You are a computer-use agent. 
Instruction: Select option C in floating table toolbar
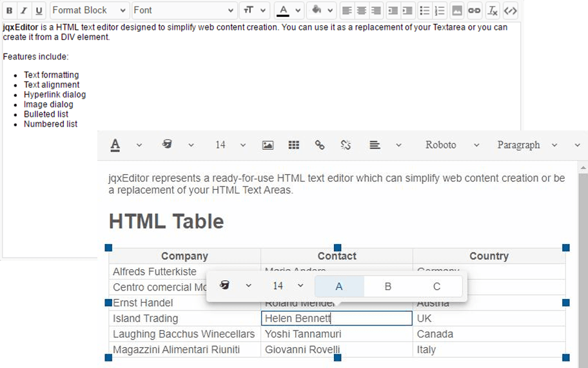coord(437,287)
